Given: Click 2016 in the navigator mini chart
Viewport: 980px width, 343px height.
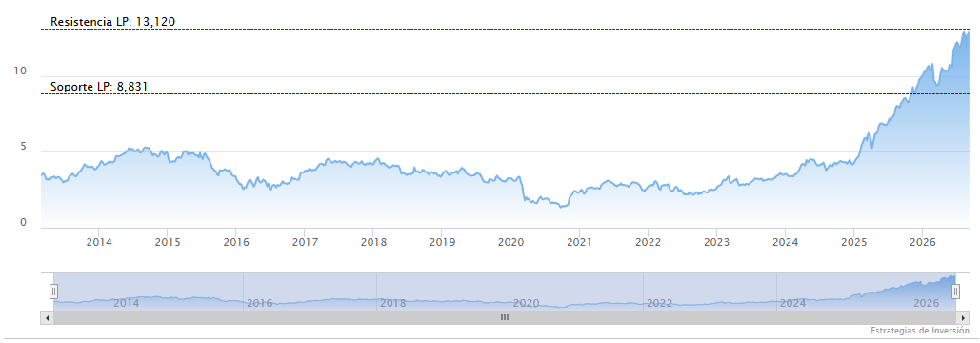Looking at the screenshot, I should coord(259,304).
